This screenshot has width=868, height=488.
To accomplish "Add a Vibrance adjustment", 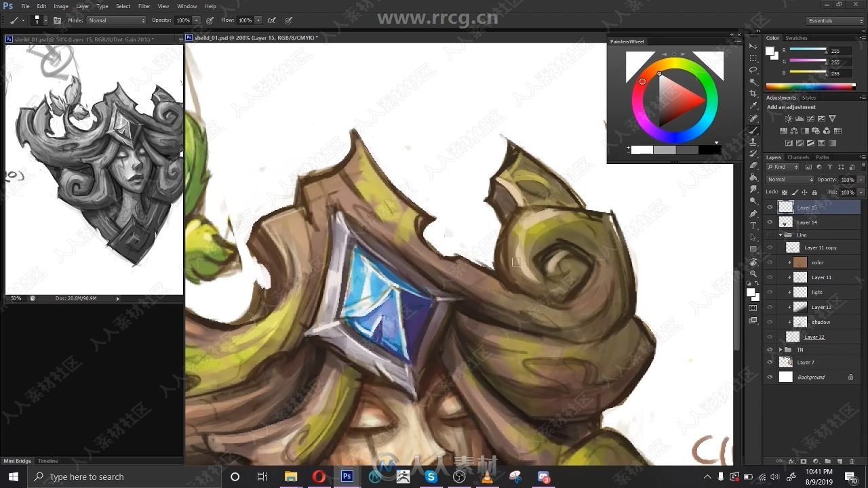I will click(x=832, y=119).
